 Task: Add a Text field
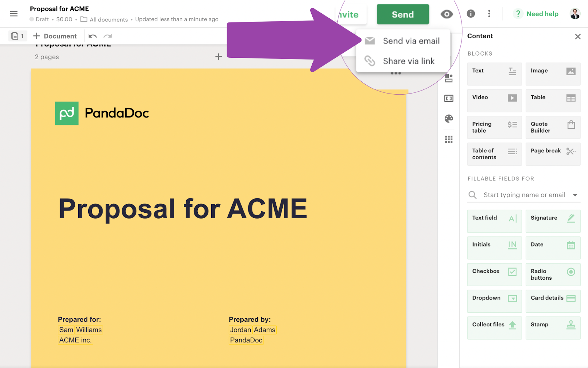pyautogui.click(x=495, y=221)
